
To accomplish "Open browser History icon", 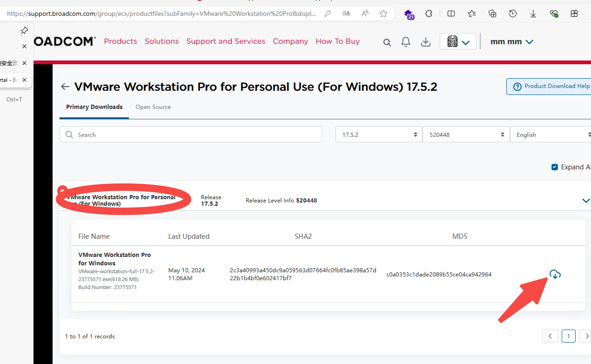I will pos(513,13).
